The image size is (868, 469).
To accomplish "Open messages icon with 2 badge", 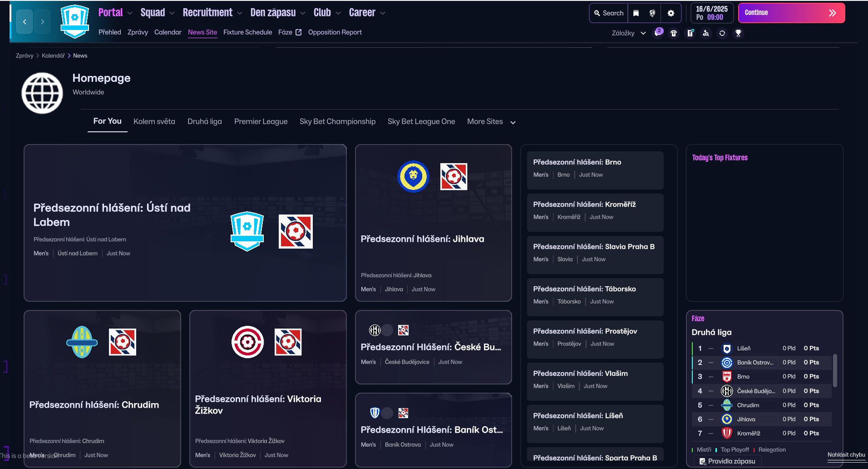I will click(658, 33).
